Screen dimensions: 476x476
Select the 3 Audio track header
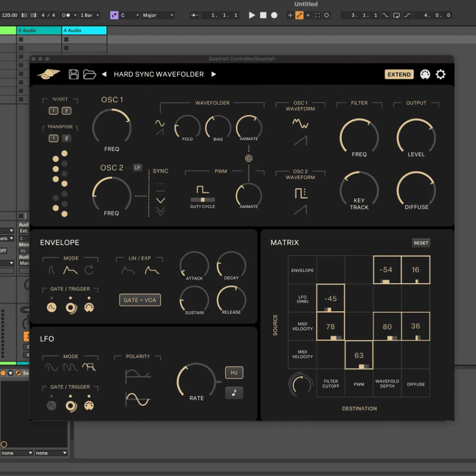[39, 30]
